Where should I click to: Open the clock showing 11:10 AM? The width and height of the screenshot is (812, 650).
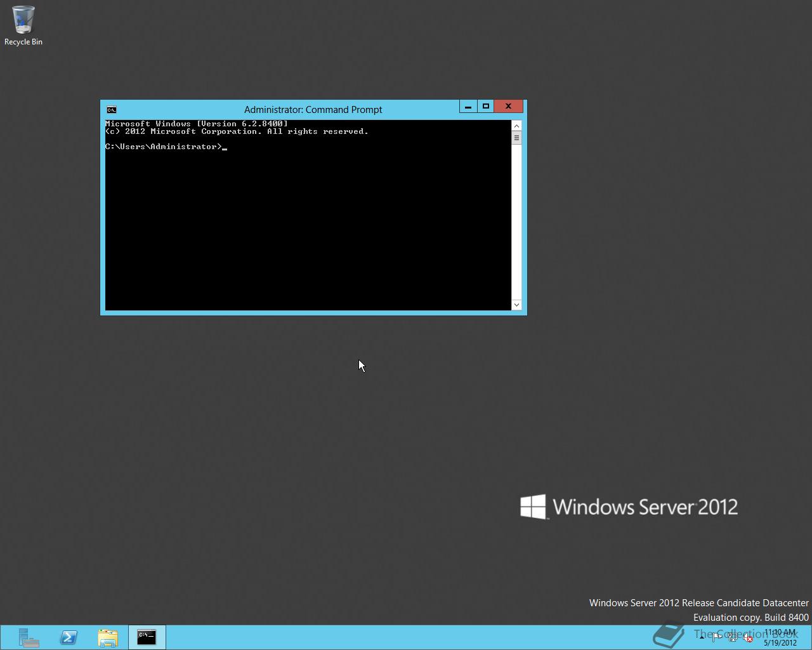(x=780, y=637)
